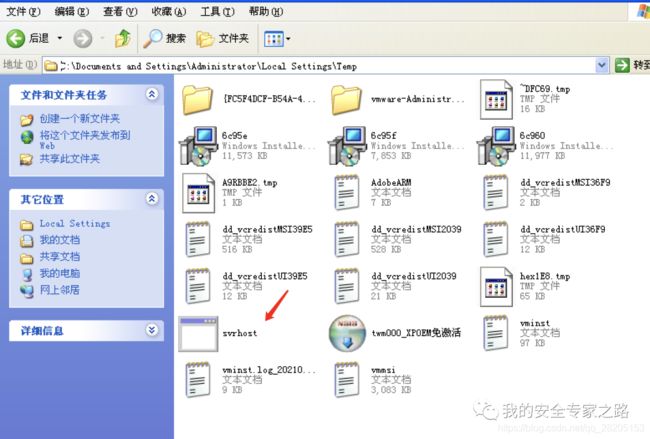Select the dd_vcredistUI2039 document icon
The image size is (650, 439).
347,286
